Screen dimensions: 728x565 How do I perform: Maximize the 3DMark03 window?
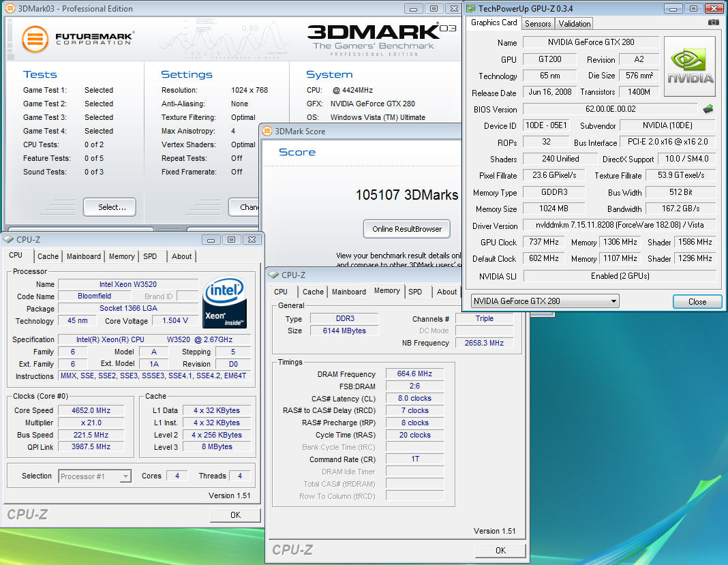pos(434,8)
